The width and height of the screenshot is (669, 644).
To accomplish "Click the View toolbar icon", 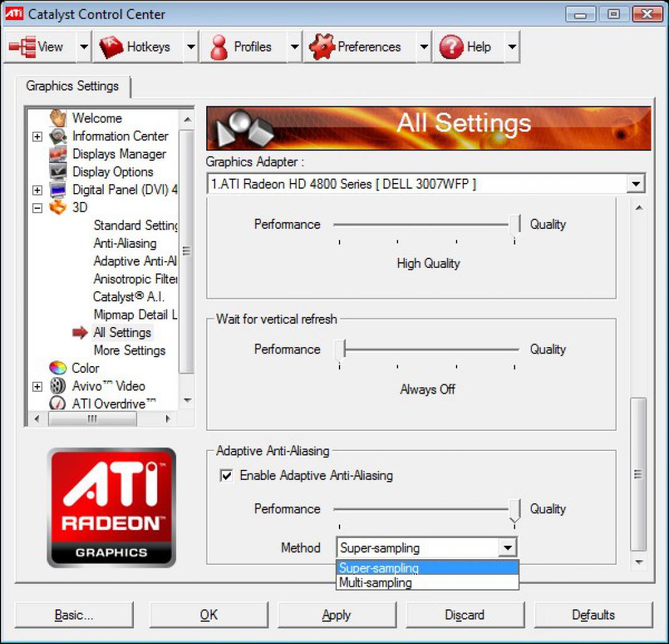I will click(x=22, y=47).
